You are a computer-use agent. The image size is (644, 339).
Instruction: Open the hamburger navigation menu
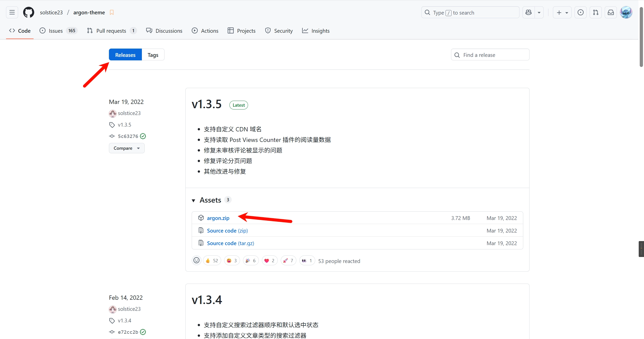(12, 12)
